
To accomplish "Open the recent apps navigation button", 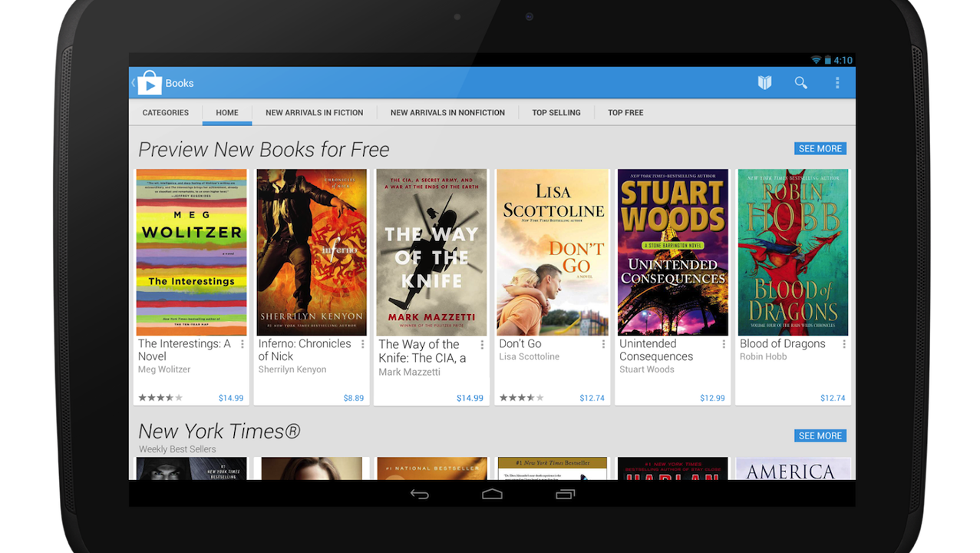I will (x=565, y=494).
